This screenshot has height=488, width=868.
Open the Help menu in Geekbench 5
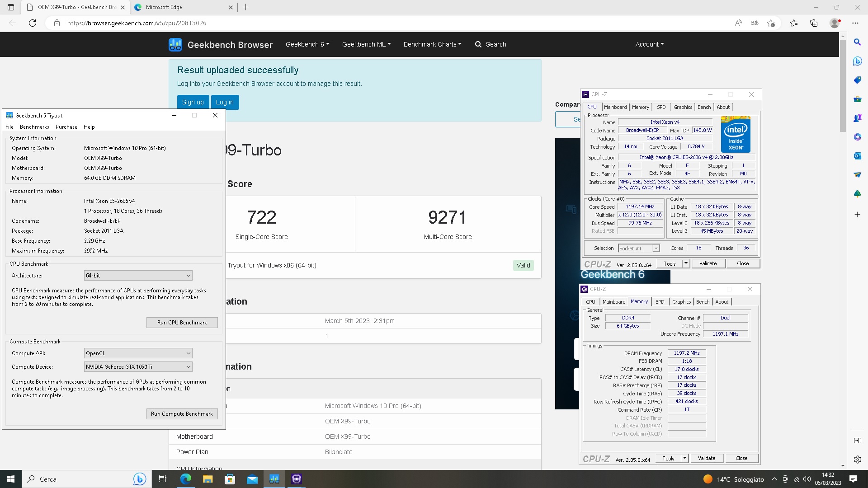click(x=89, y=127)
